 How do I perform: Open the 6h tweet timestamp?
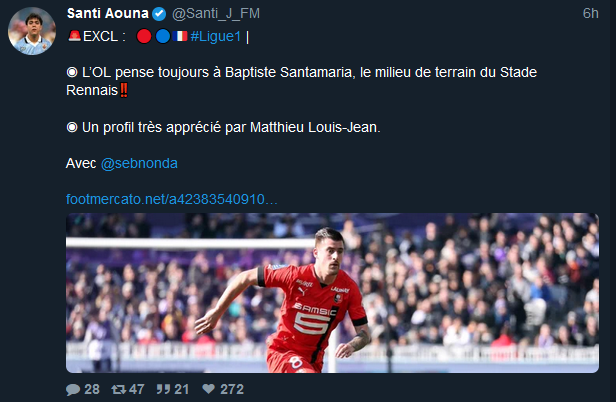pos(590,14)
